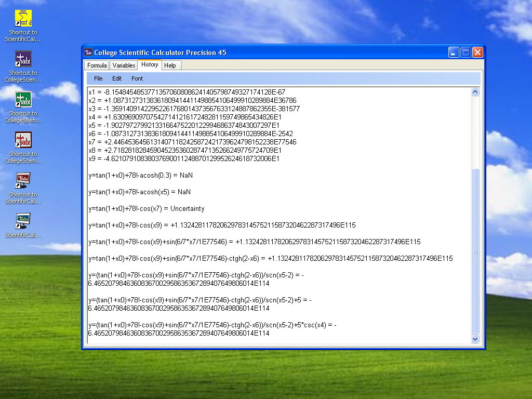
Task: Click the history line ending 'acosh(x5) = NaN'
Action: coord(139,192)
